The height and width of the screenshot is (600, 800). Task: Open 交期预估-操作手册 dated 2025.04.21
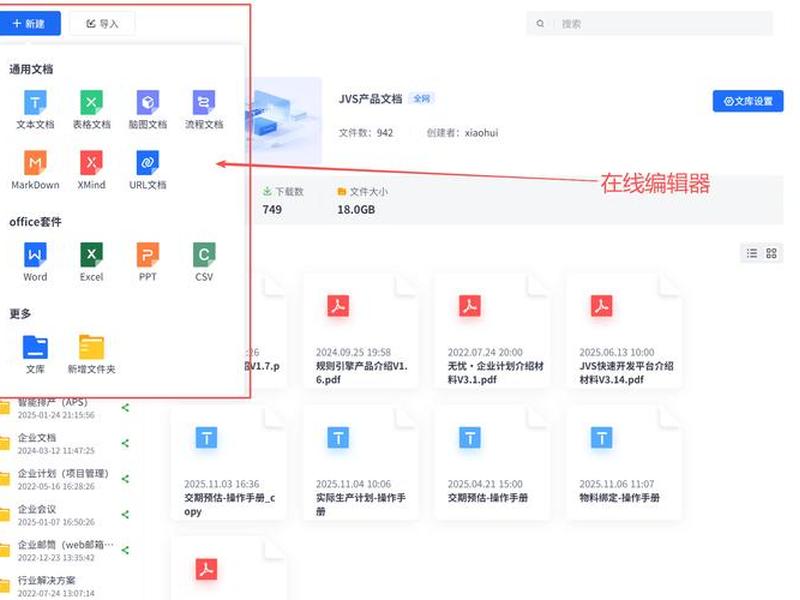[x=492, y=462]
